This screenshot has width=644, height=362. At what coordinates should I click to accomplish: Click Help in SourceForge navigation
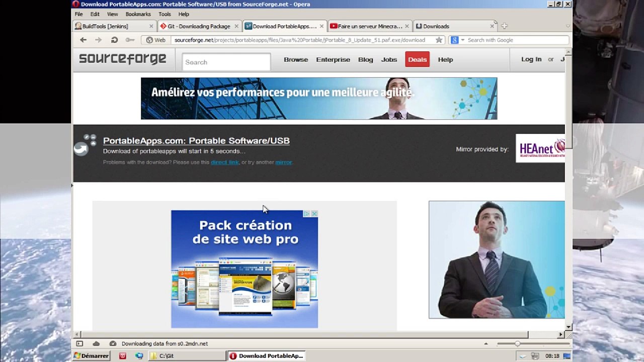445,59
